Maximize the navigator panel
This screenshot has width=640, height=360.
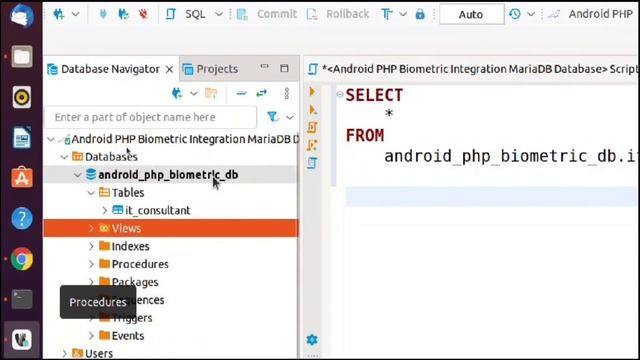click(x=284, y=68)
